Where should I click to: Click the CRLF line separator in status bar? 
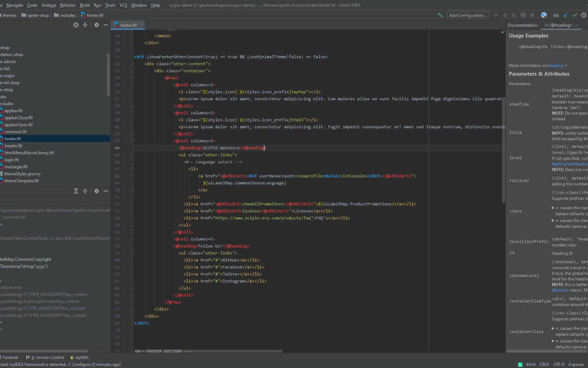coord(544,365)
